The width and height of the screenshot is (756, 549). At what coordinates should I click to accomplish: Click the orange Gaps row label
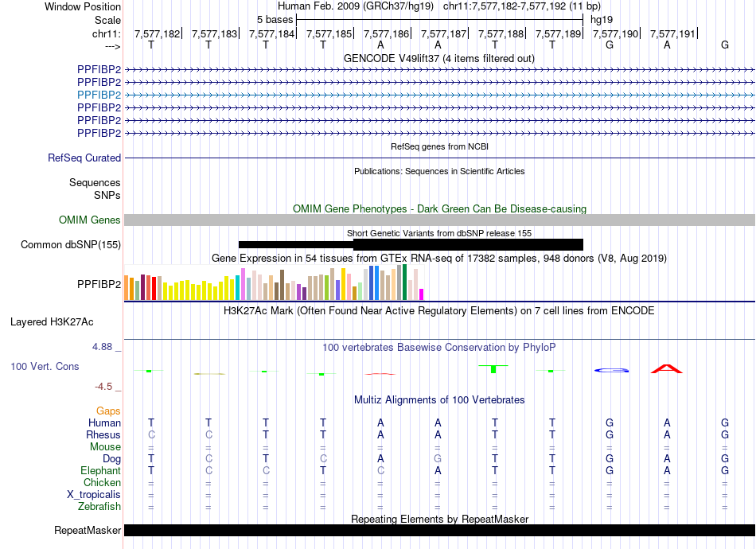(x=108, y=411)
